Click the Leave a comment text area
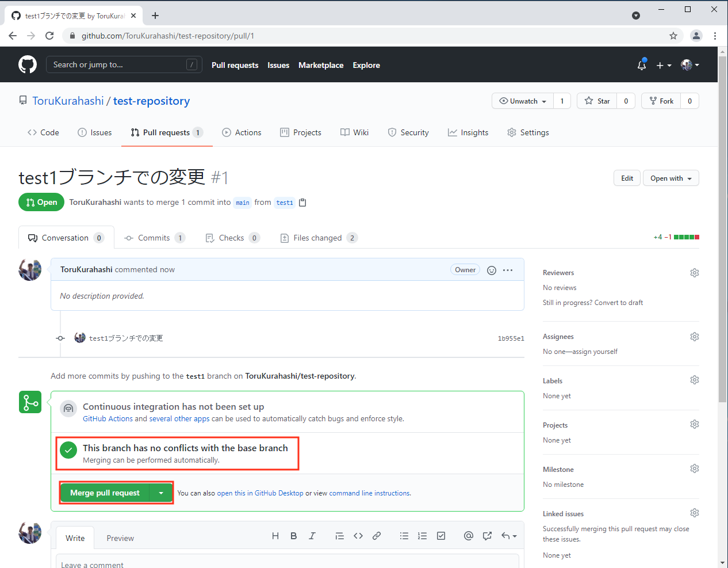 288,562
